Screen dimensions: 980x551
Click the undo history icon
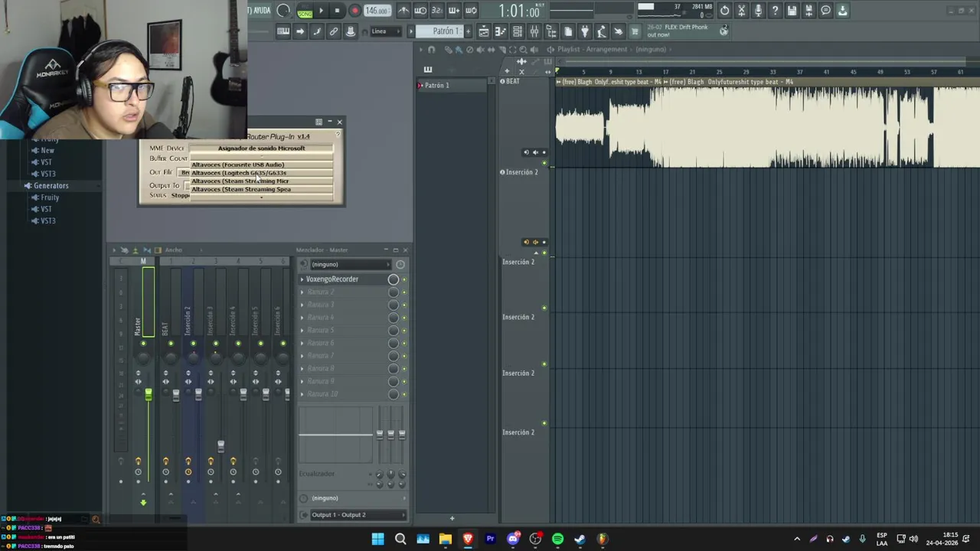pyautogui.click(x=724, y=11)
